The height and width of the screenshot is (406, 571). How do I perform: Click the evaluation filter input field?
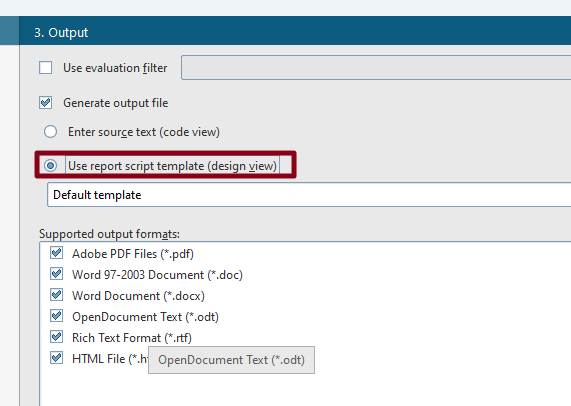[376, 67]
